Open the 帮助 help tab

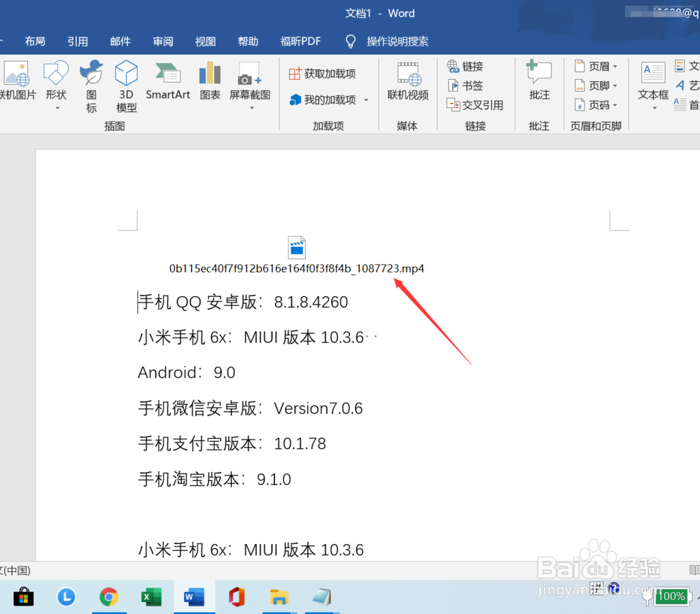pos(248,41)
